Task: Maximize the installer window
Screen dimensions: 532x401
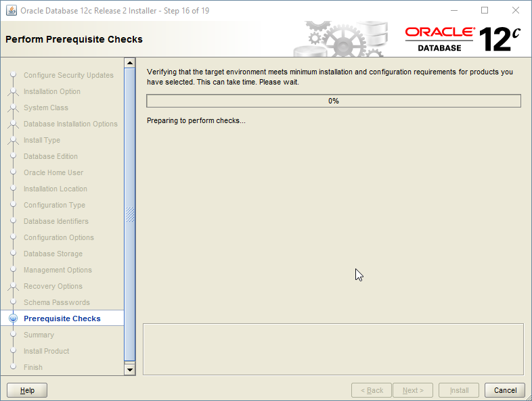Action: tap(485, 11)
